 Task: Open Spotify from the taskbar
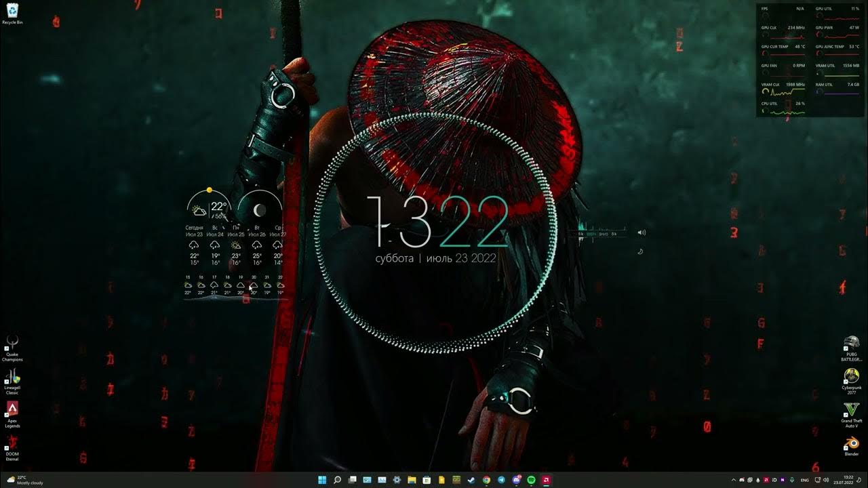531,480
